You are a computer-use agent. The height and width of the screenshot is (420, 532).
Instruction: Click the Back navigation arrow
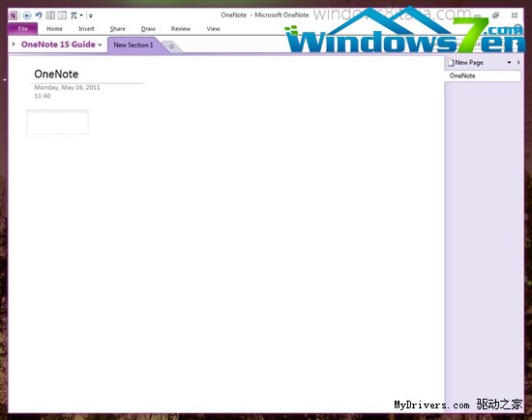27,15
